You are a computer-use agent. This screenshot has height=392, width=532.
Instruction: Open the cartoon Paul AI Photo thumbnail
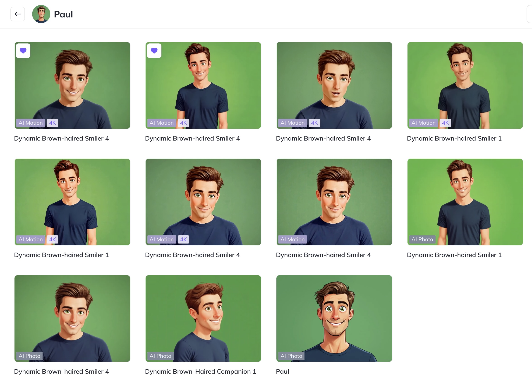coord(334,318)
